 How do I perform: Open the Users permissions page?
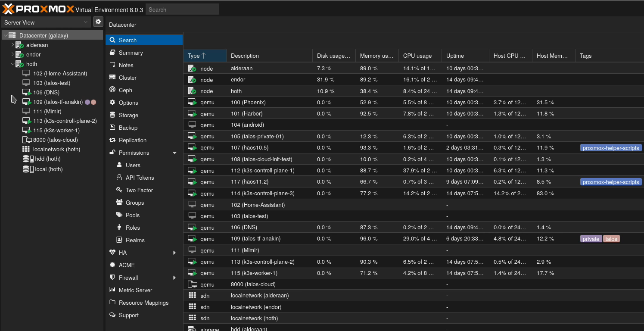(x=144, y=165)
